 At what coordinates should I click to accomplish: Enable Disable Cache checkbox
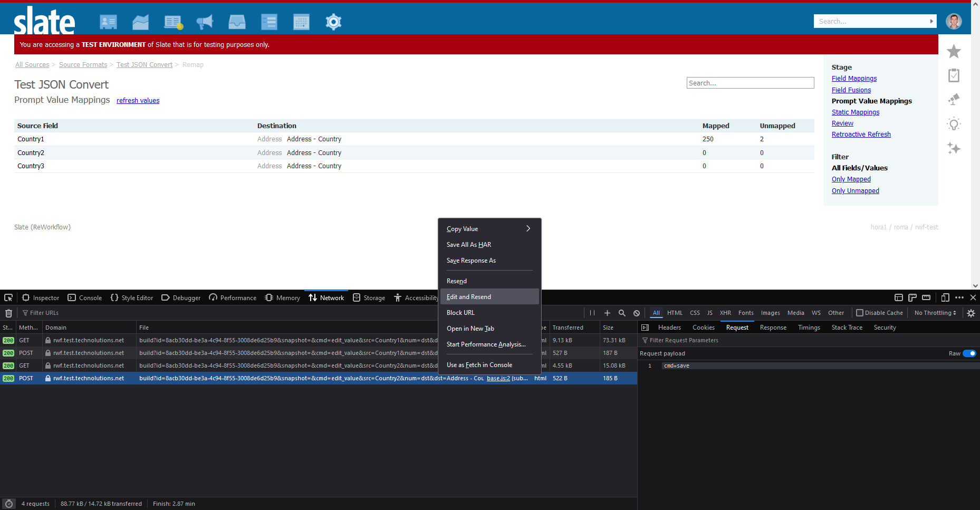(x=860, y=313)
